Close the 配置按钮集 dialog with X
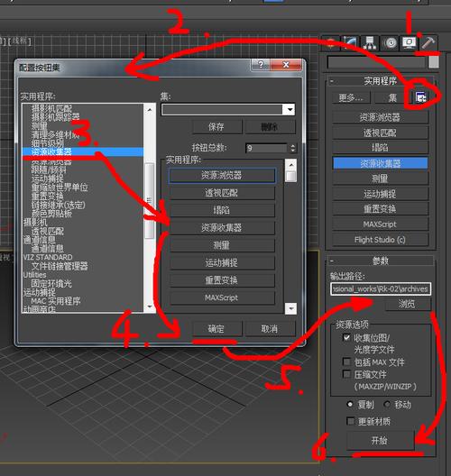The height and width of the screenshot is (476, 451). (286, 65)
